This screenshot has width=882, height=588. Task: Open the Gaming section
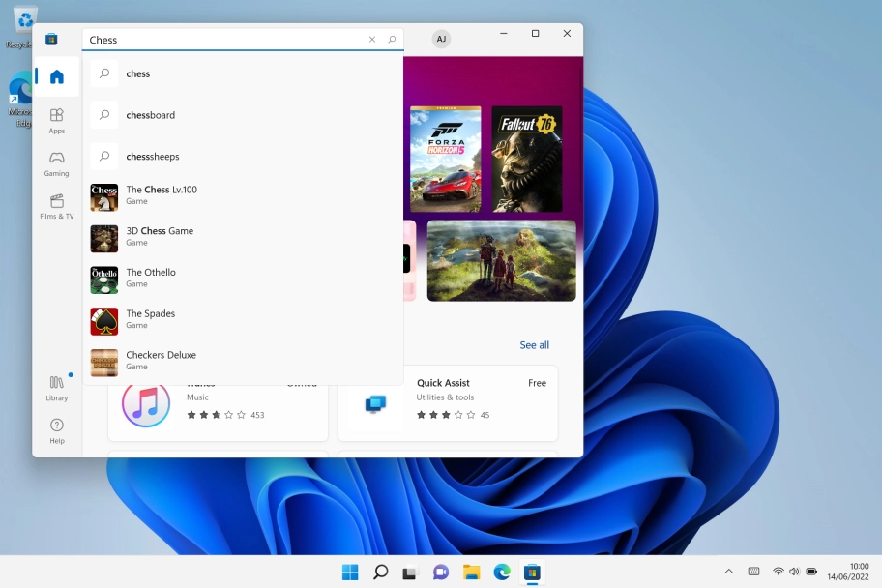[x=57, y=162]
